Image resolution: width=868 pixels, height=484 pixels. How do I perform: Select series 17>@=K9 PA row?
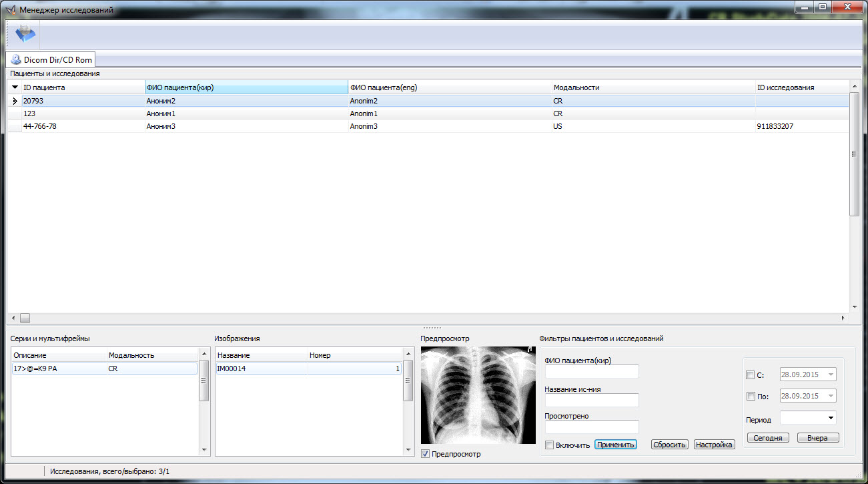click(x=105, y=369)
